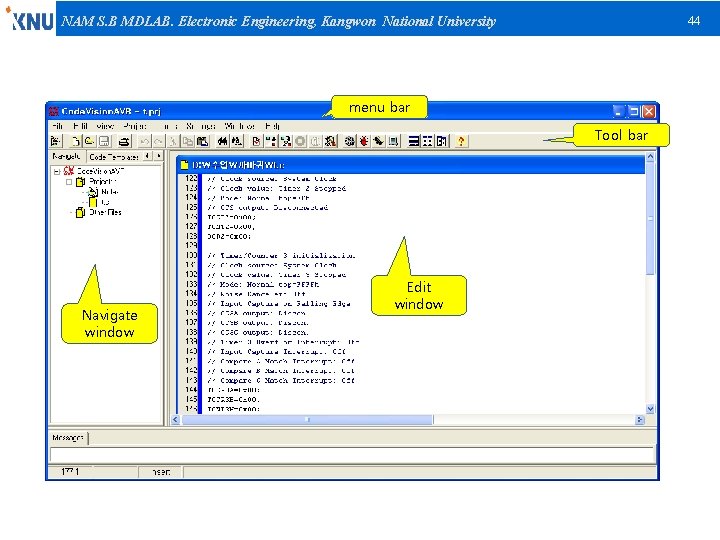The width and height of the screenshot is (720, 540).
Task: Select the source file under Project
Action: 105,202
